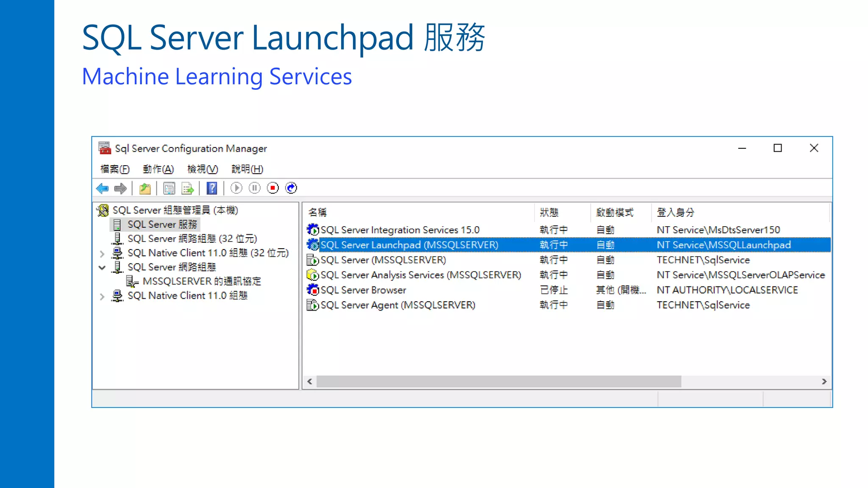Click the MSSQLSERVER 的通訊協定 tree icon
This screenshot has height=488, width=868.
[x=132, y=281]
